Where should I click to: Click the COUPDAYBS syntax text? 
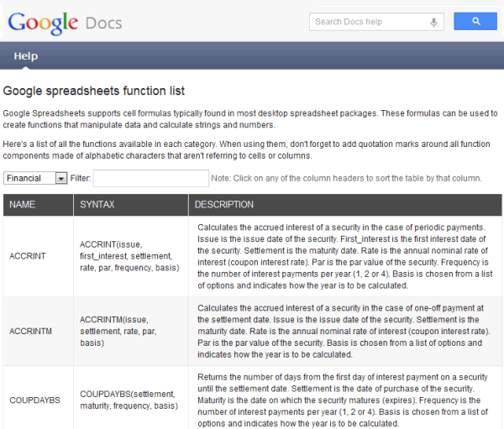point(129,400)
